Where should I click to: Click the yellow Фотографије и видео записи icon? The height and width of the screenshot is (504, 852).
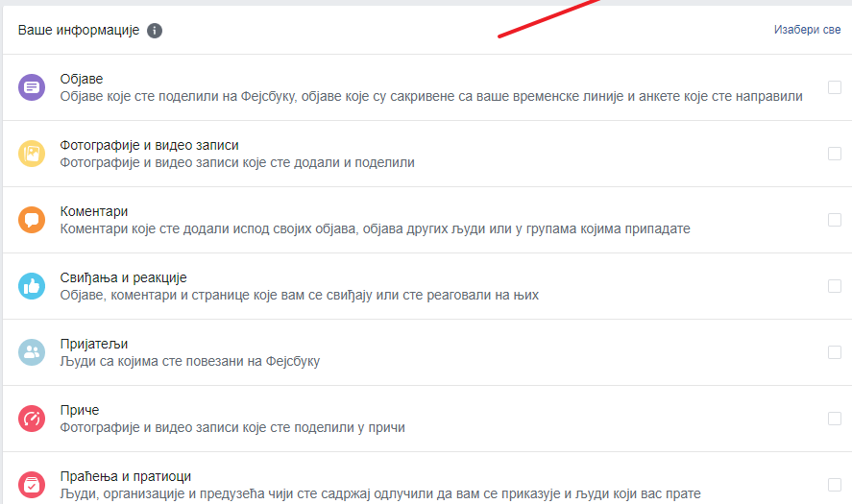click(32, 154)
